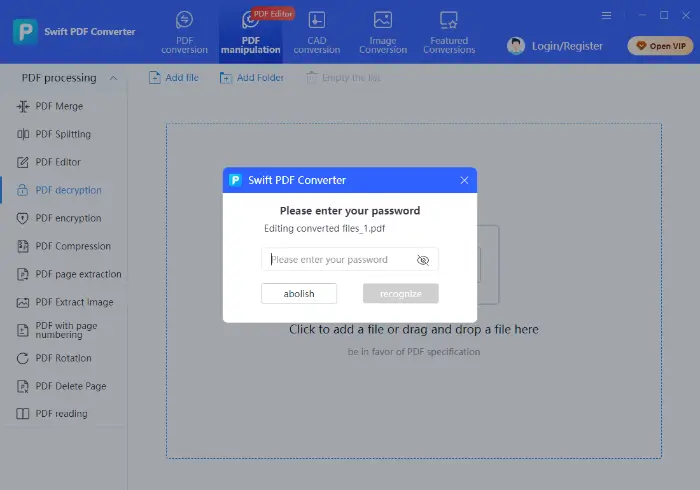The image size is (700, 490).
Task: Click the PDF reading book icon
Action: pyautogui.click(x=23, y=414)
